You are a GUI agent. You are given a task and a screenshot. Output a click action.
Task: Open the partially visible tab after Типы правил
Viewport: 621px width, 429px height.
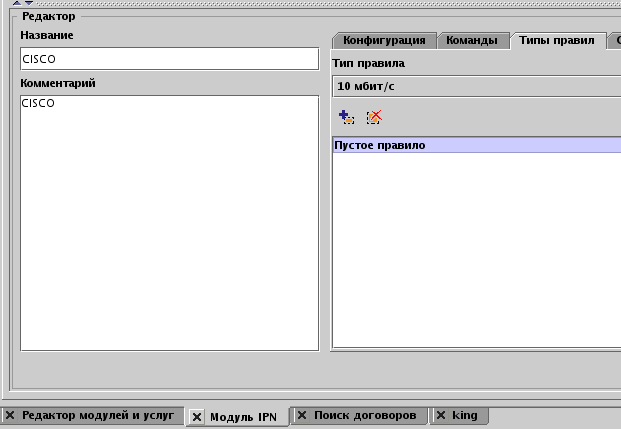[x=615, y=41]
